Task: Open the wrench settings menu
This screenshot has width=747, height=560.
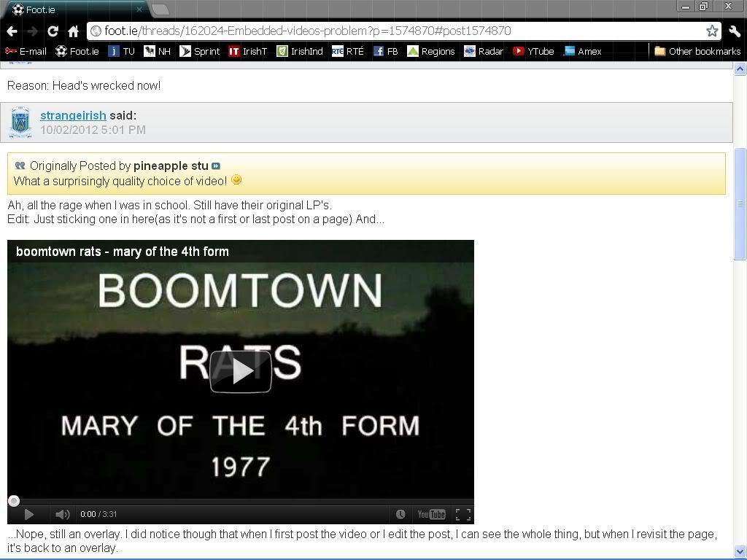Action: pyautogui.click(x=734, y=31)
